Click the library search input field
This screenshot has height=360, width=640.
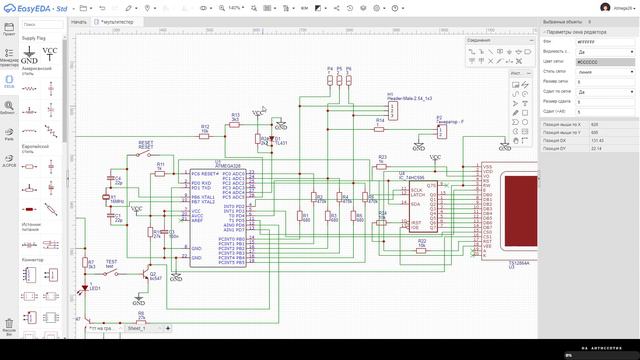[42, 24]
